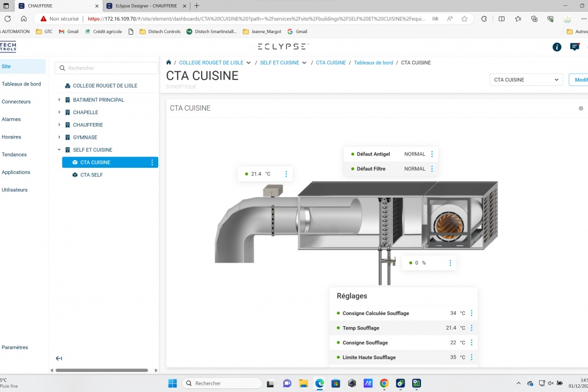Open Paramètres navigation item
The height and width of the screenshot is (392, 588).
coord(15,347)
